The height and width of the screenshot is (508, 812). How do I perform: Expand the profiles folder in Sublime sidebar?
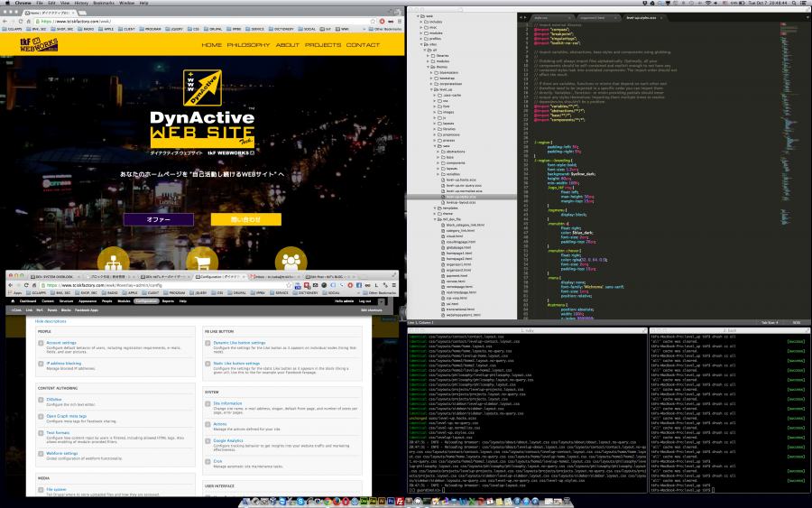tap(421, 38)
